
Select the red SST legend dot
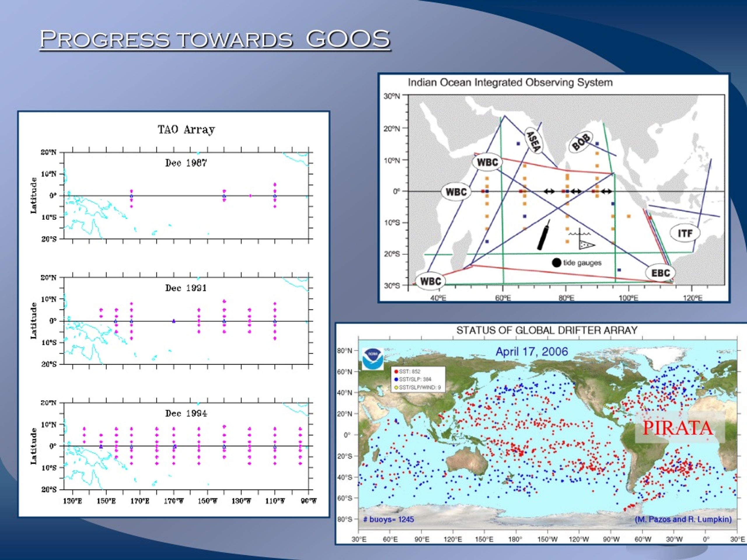click(x=396, y=371)
